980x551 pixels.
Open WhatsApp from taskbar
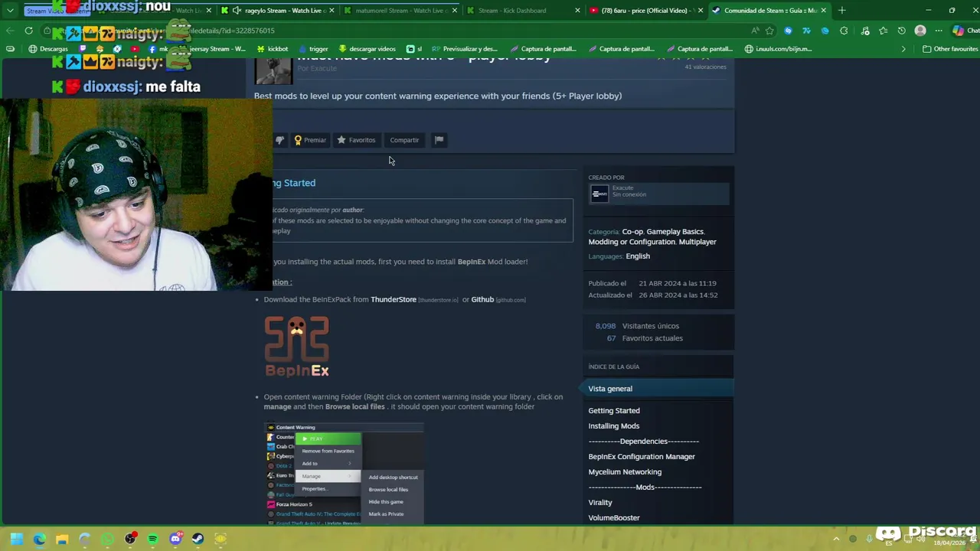pos(107,539)
